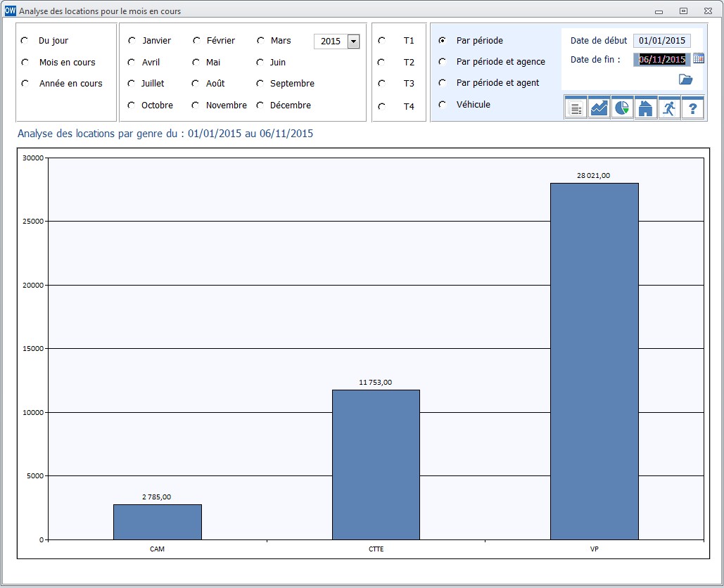This screenshot has height=588, width=724.
Task: Click the 2 785,00 value label
Action: click(x=156, y=497)
